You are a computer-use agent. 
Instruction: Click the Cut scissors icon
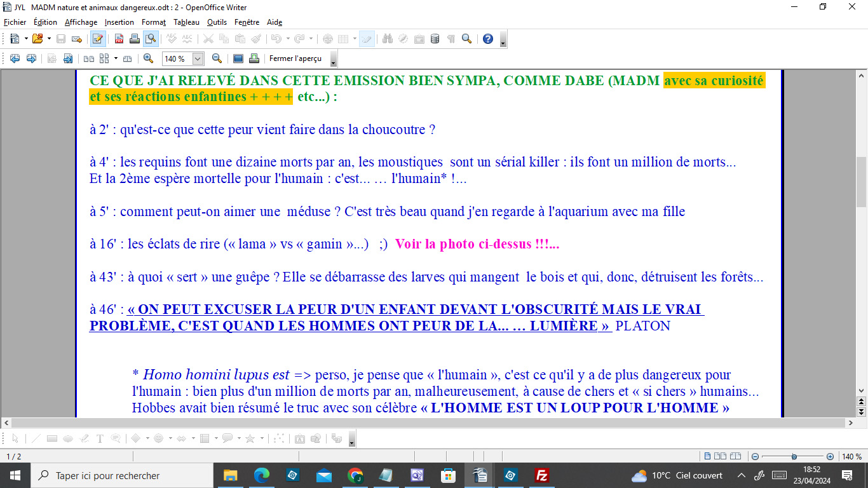pyautogui.click(x=208, y=39)
